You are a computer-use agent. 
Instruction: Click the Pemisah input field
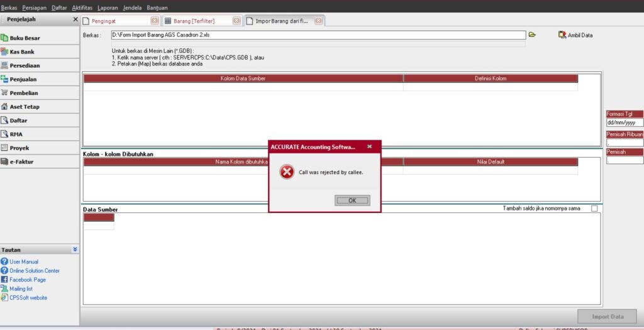(625, 160)
